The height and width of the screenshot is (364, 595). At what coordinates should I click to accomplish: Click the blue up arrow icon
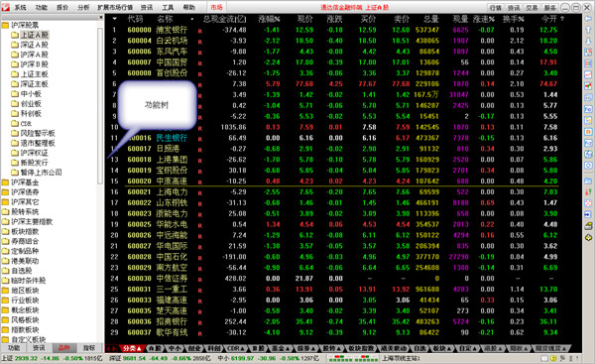(588, 30)
